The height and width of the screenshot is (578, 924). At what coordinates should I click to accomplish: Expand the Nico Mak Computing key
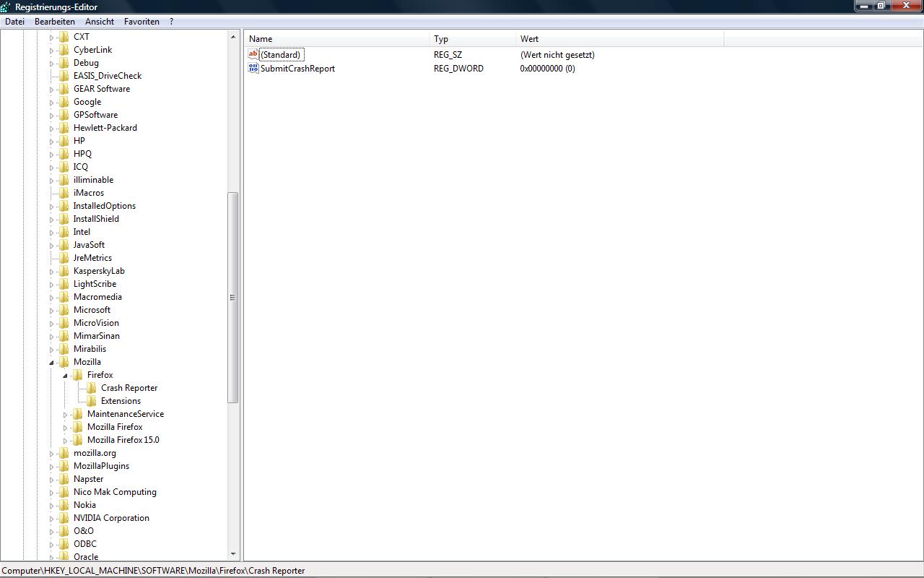pyautogui.click(x=51, y=493)
